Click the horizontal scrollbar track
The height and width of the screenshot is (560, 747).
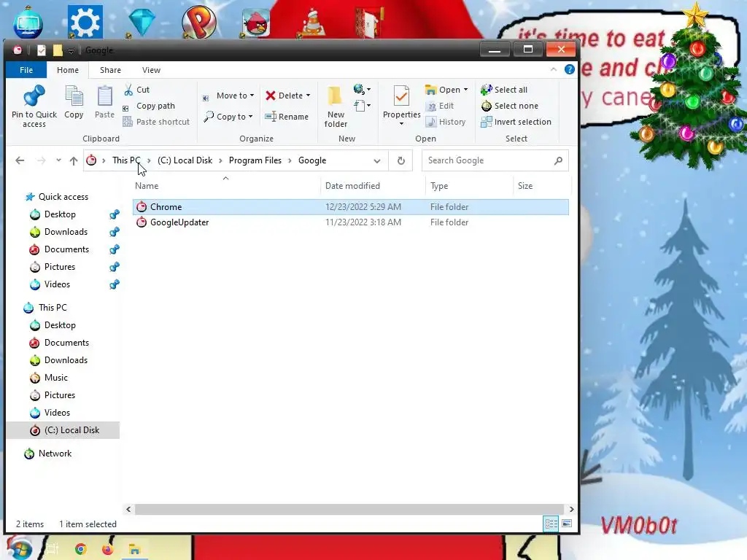point(349,509)
